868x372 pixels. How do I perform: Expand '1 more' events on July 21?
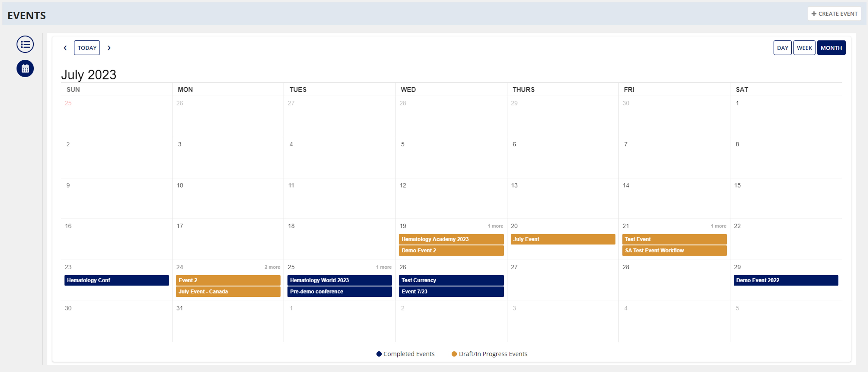click(718, 226)
